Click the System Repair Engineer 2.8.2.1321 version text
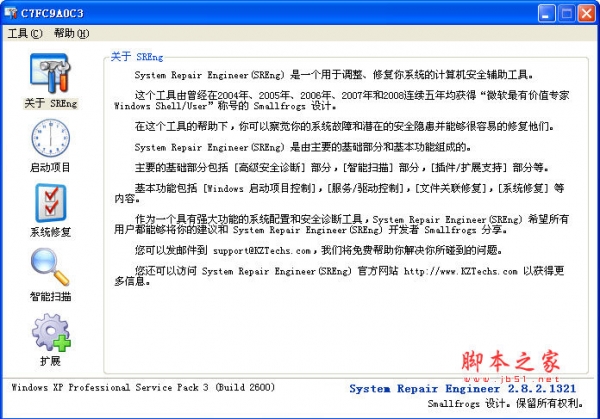 point(463,389)
